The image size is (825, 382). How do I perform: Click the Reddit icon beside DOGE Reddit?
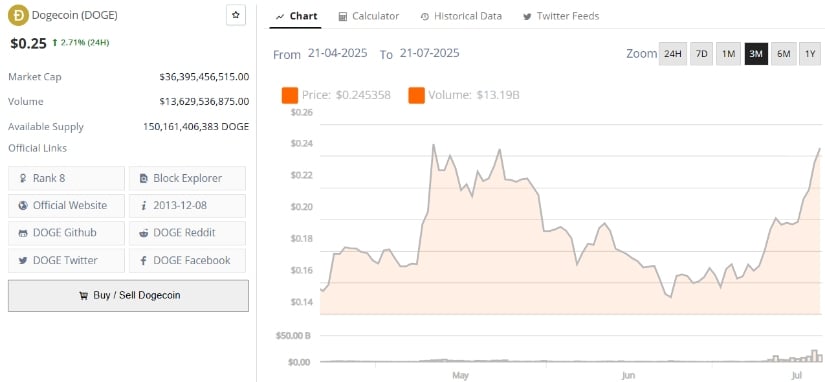pyautogui.click(x=144, y=233)
